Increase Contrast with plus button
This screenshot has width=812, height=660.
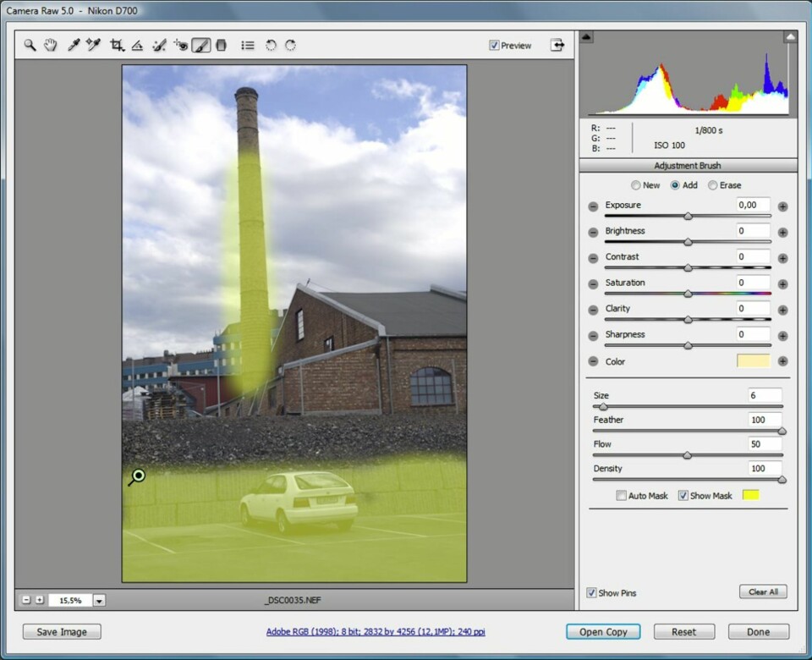pyautogui.click(x=783, y=258)
